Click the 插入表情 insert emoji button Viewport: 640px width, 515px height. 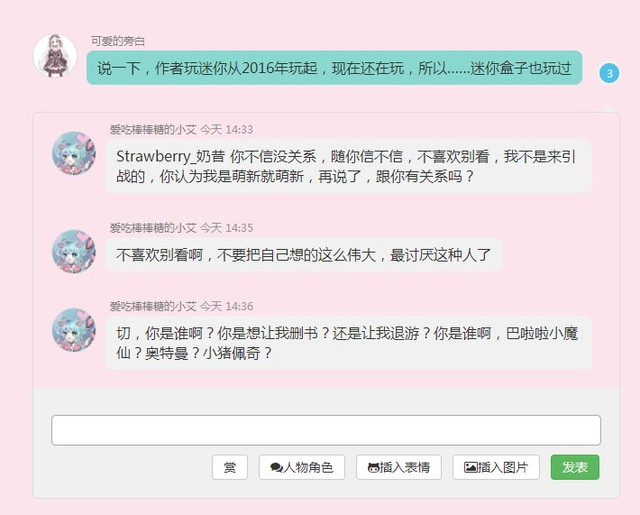399,467
